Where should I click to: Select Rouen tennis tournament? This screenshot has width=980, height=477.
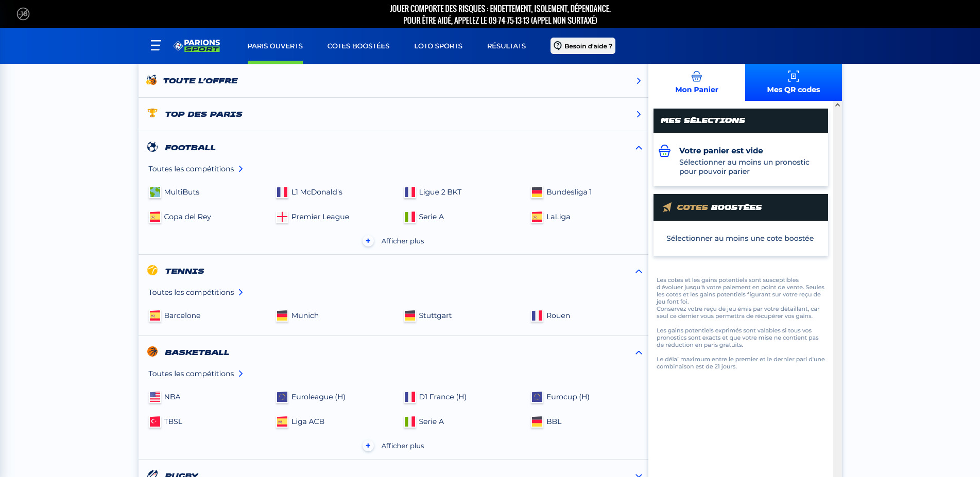point(551,315)
